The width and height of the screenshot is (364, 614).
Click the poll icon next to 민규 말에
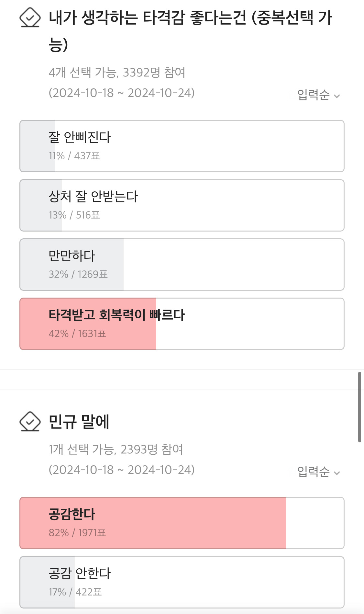point(30,421)
